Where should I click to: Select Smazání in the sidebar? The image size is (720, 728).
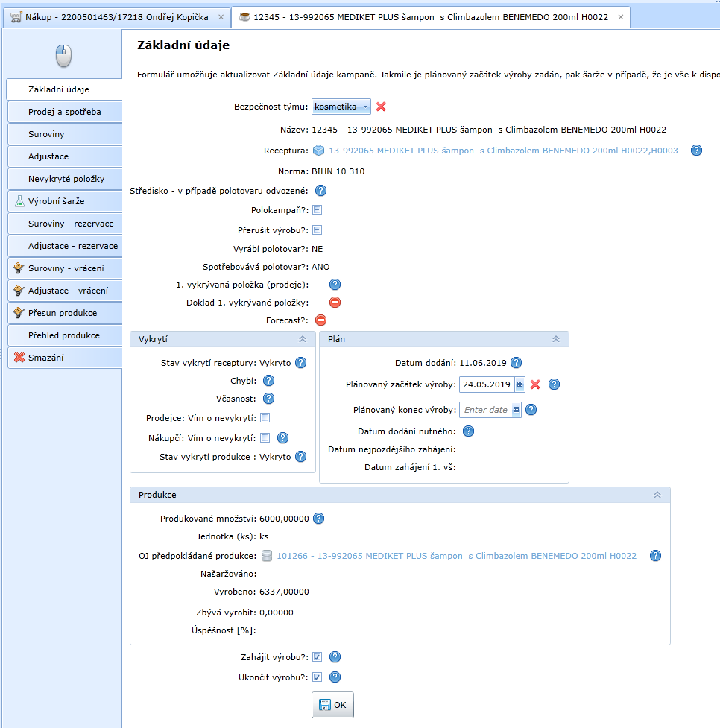click(45, 358)
